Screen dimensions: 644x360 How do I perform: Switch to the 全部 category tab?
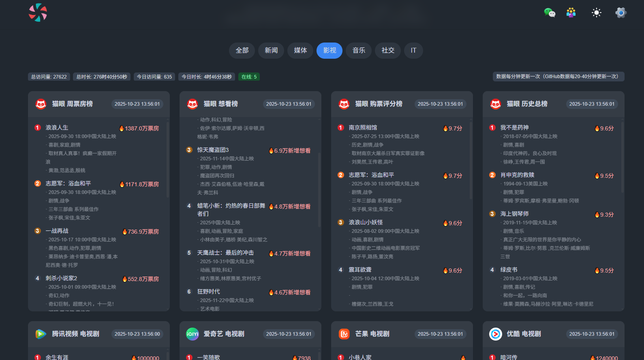(x=242, y=51)
